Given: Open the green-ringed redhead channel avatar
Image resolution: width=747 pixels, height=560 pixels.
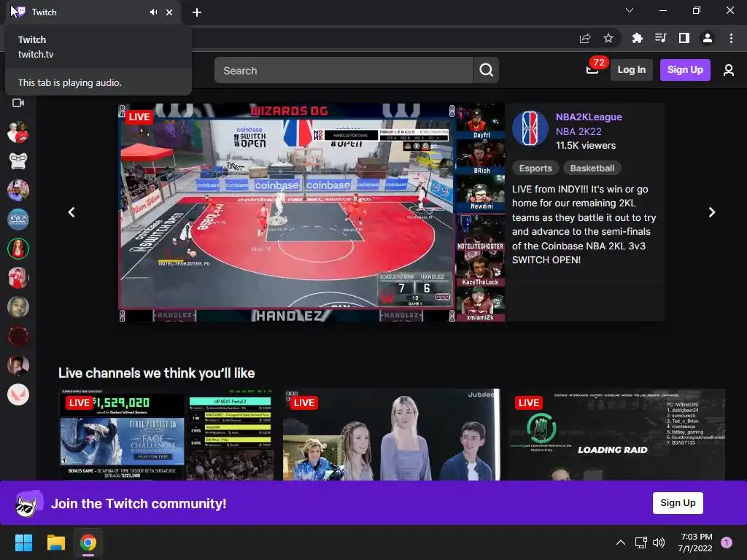Looking at the screenshot, I should click(x=18, y=248).
